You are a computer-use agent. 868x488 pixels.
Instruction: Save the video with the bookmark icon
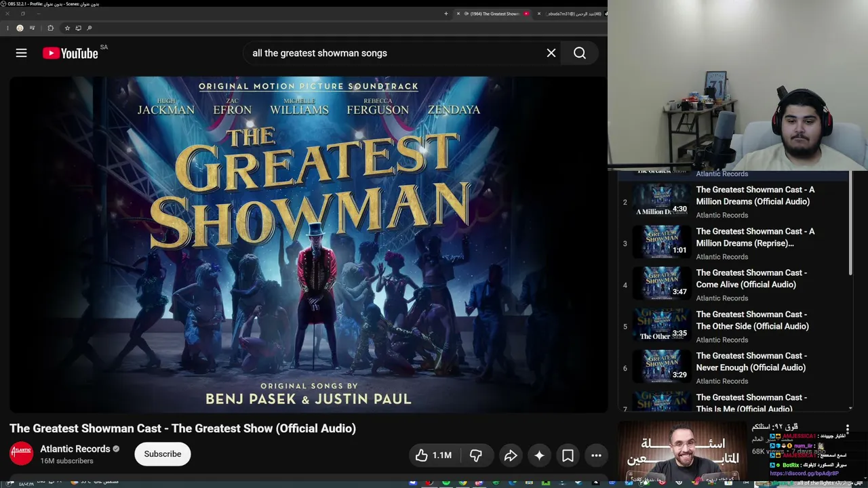[568, 455]
